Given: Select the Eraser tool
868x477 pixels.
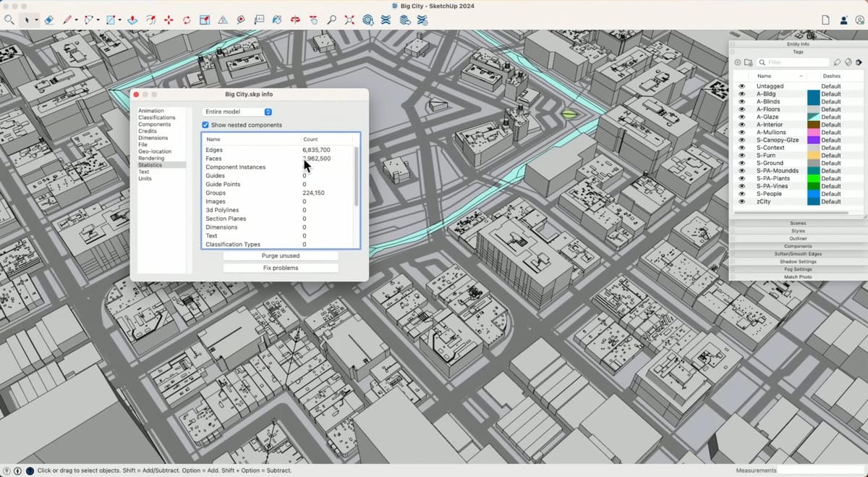Looking at the screenshot, I should (x=49, y=20).
